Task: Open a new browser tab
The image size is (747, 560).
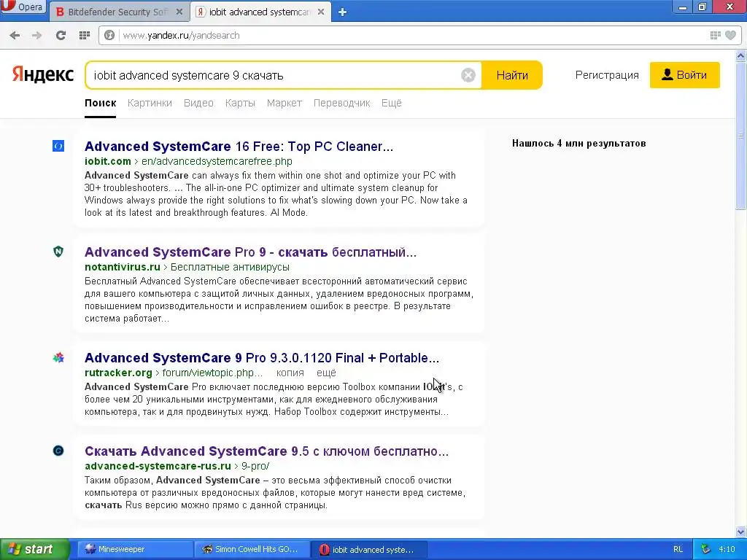Action: pos(342,12)
